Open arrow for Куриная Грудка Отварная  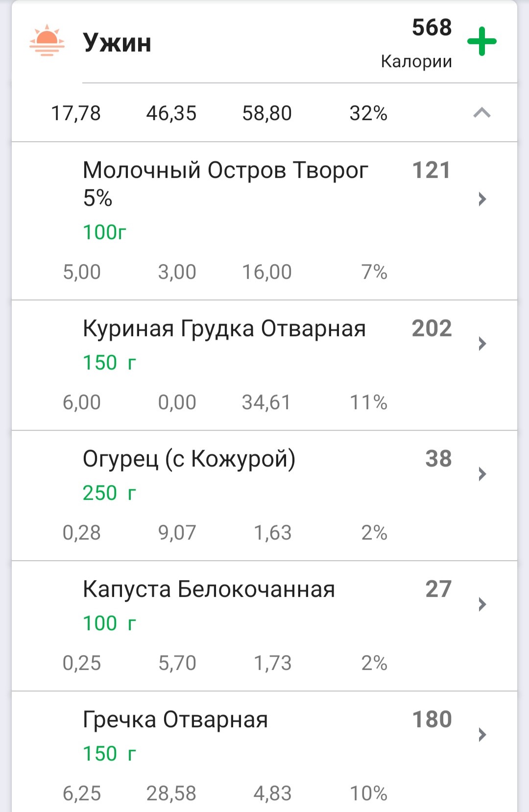(x=482, y=344)
